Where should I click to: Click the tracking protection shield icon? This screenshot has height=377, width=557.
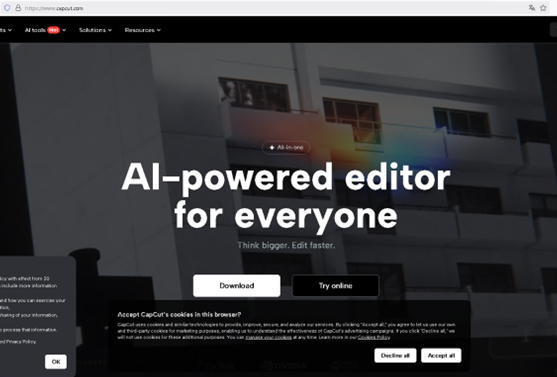pos(7,8)
